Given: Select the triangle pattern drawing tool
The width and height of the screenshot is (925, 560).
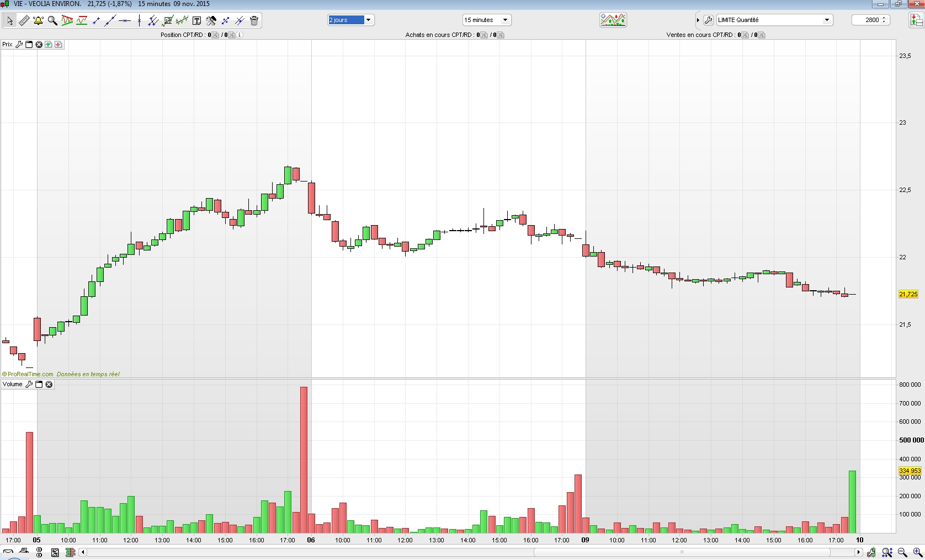Looking at the screenshot, I should (x=67, y=20).
